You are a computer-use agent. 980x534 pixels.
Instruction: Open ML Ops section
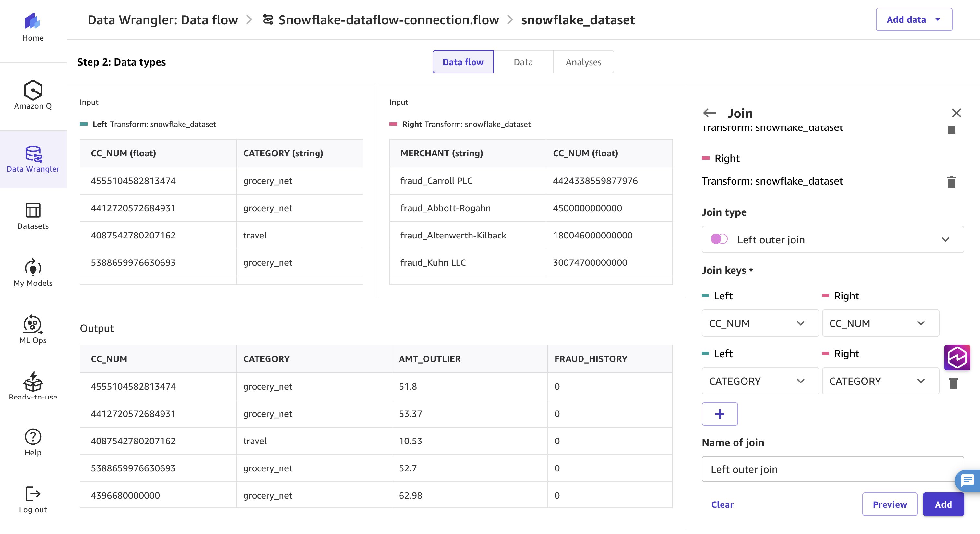click(x=33, y=330)
